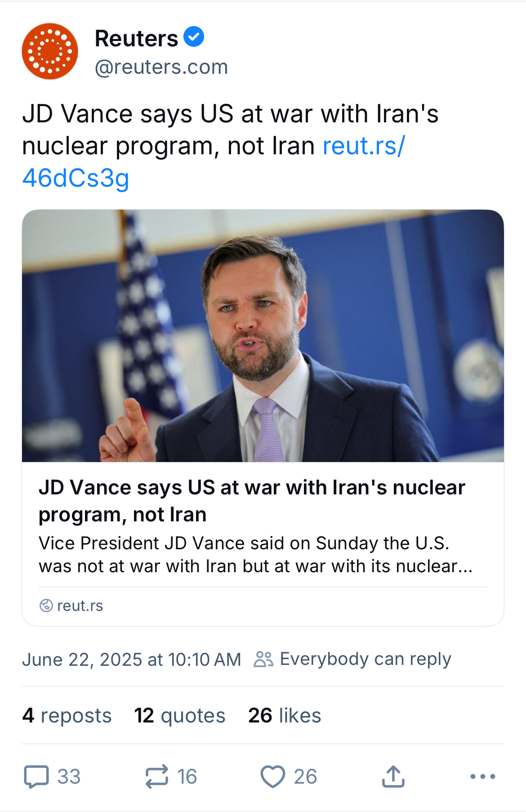The image size is (526, 812).
Task: View the 4 reposts list
Action: click(67, 715)
